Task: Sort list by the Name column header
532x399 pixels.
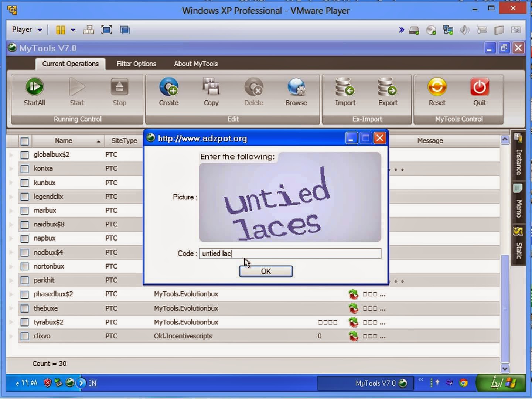Action: click(63, 141)
